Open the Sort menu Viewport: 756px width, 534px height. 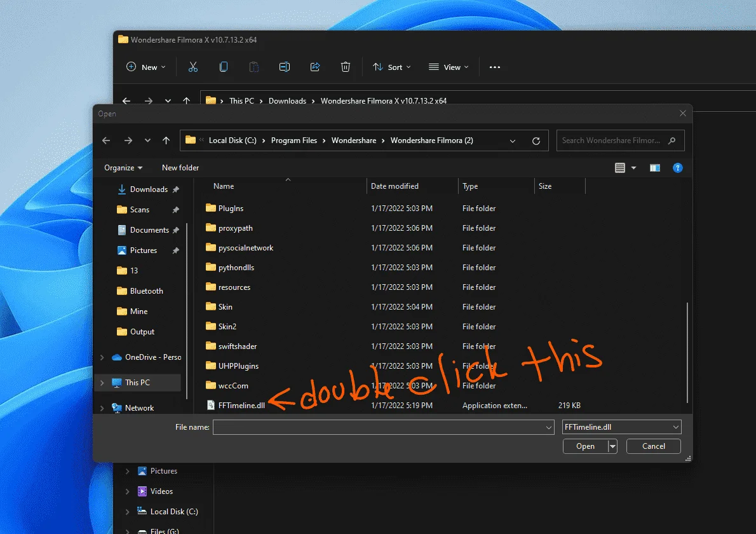pos(391,67)
